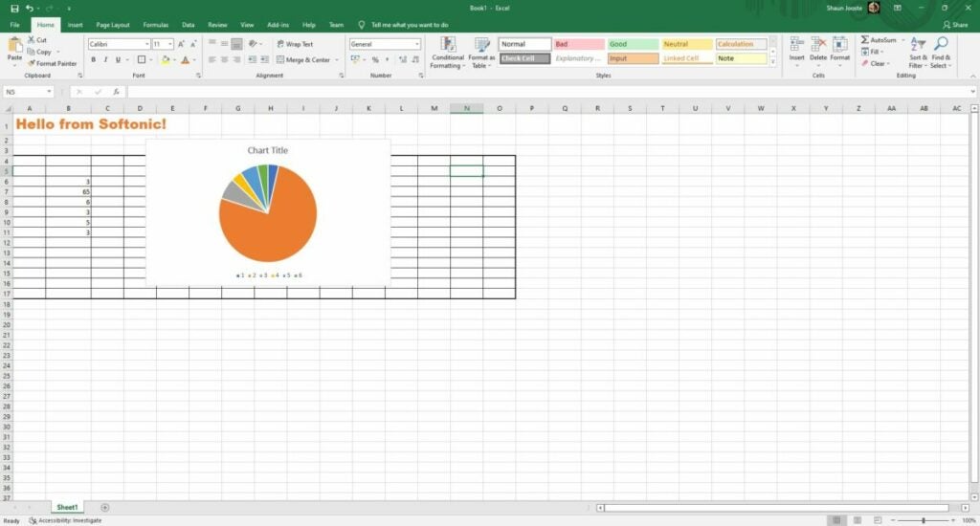This screenshot has height=526, width=980.
Task: Align text to the left
Action: [212, 60]
